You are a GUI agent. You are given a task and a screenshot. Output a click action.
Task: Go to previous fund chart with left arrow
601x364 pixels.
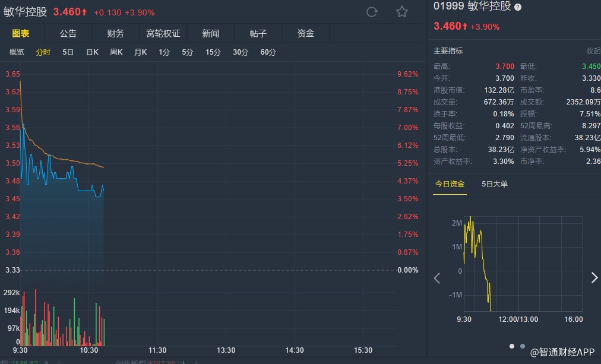point(437,278)
